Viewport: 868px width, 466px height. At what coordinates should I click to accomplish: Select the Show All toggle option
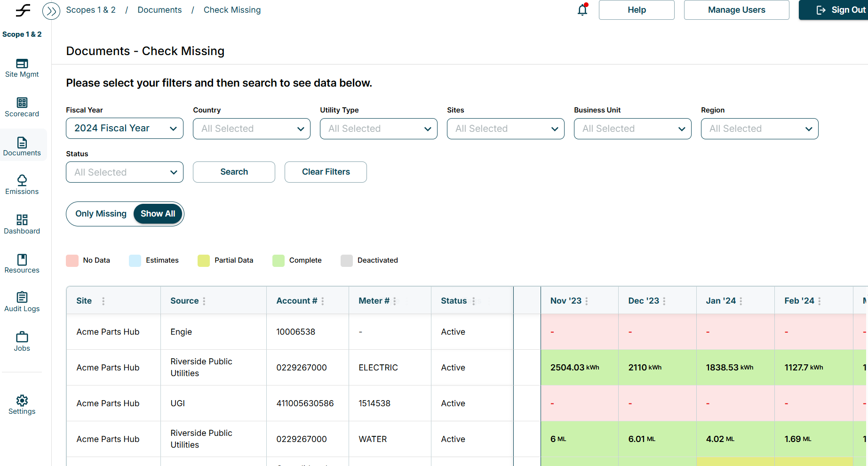(x=158, y=214)
